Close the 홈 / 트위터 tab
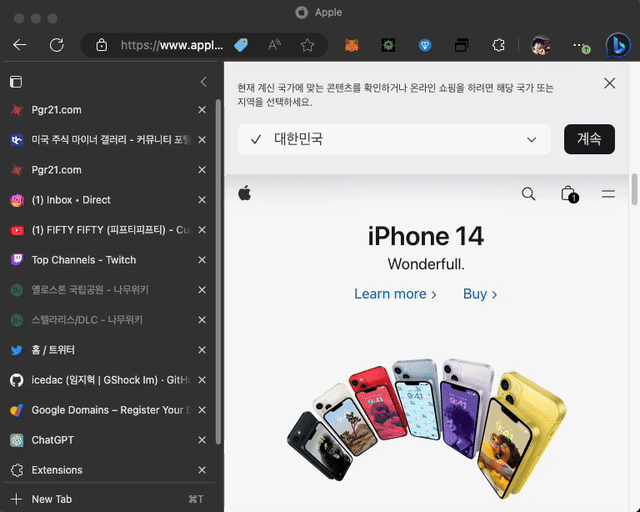Image resolution: width=640 pixels, height=512 pixels. coord(202,350)
